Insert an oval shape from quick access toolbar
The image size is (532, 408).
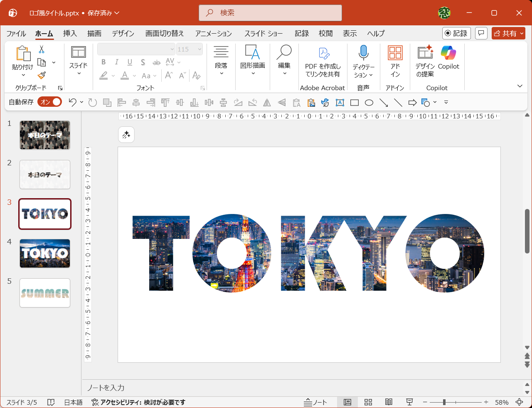click(369, 102)
